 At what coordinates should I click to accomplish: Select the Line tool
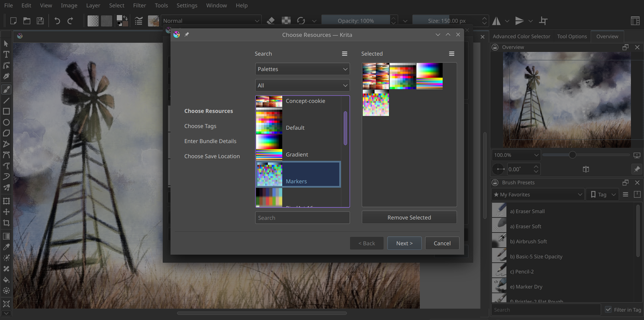[x=6, y=100]
